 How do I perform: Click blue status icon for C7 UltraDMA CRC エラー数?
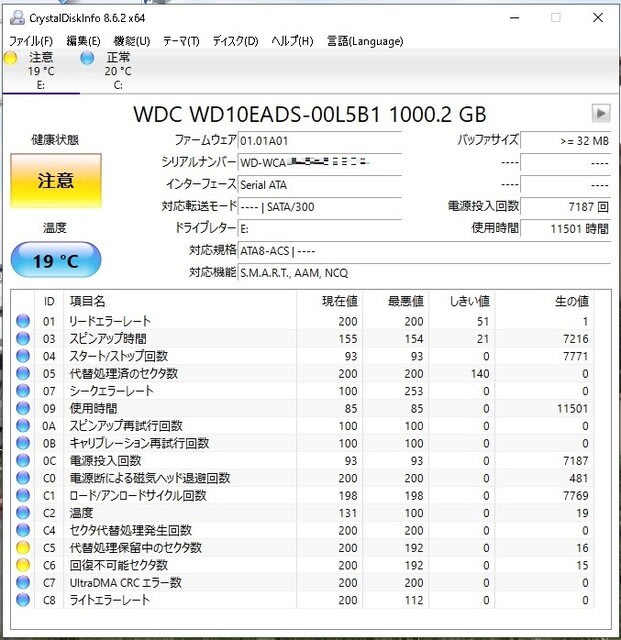[23, 582]
